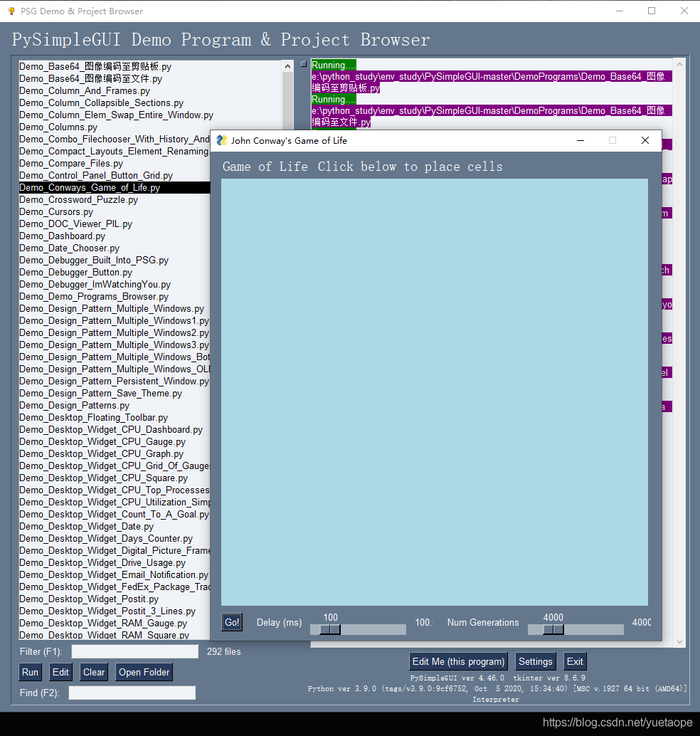Click Open Folder button
The image size is (700, 736).
pos(144,672)
